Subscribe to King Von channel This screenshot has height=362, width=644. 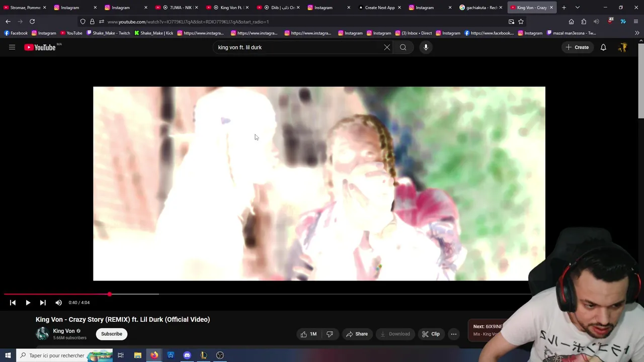tap(112, 334)
